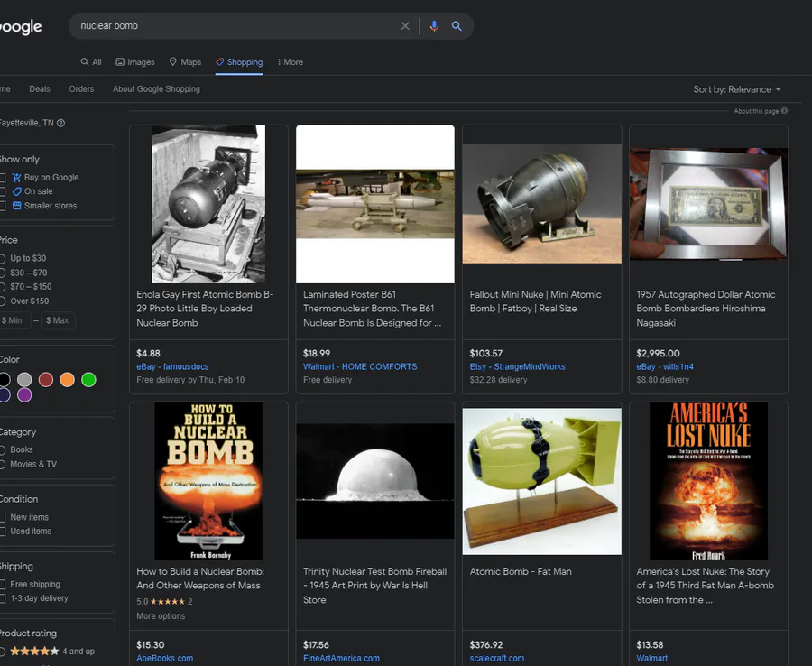
Task: Clear the search box with X icon
Action: (405, 26)
